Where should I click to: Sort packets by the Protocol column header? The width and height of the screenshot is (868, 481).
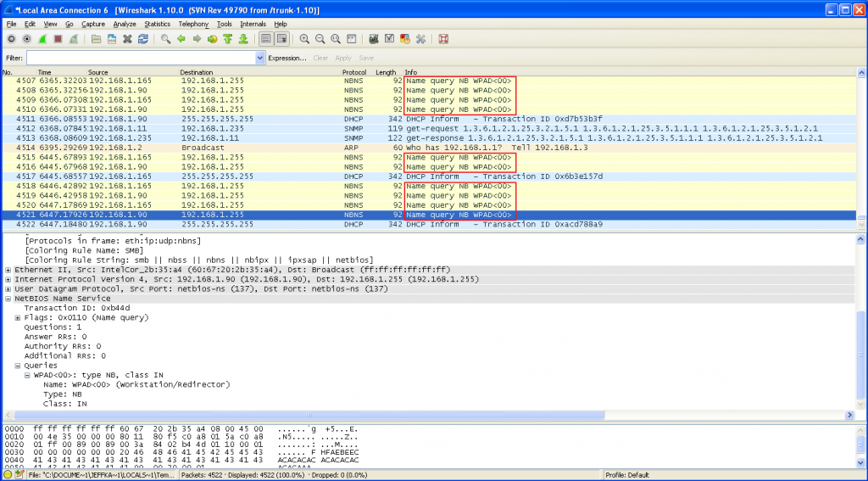tap(354, 72)
